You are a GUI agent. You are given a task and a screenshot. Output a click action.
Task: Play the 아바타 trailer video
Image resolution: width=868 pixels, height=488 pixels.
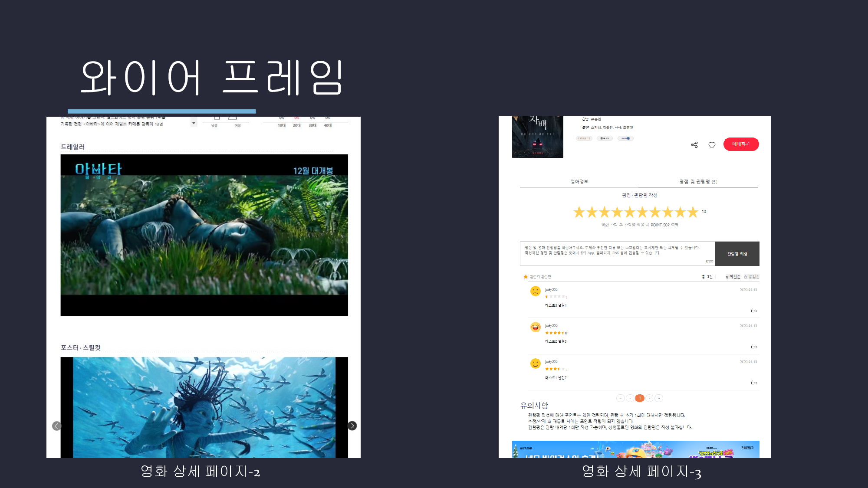click(x=204, y=235)
